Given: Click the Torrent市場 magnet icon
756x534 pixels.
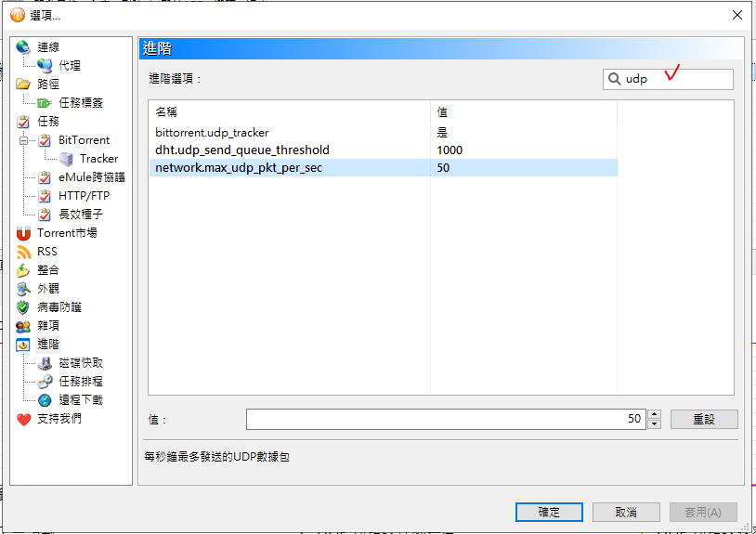Looking at the screenshot, I should [x=22, y=233].
